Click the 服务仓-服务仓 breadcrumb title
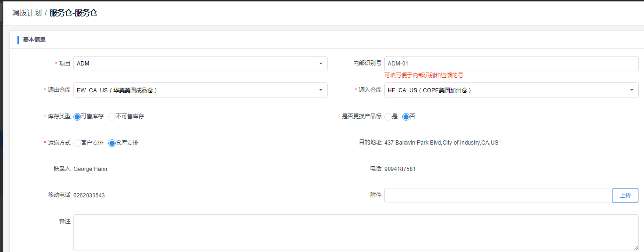 click(73, 13)
